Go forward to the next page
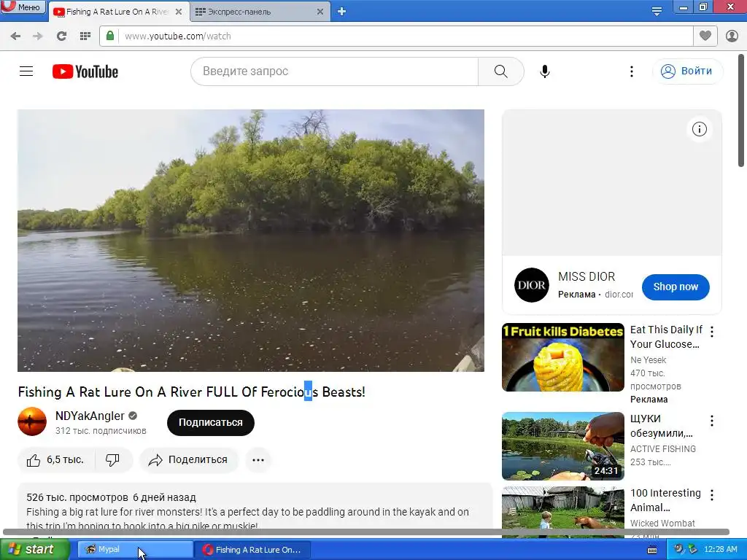Screen dimensions: 747x560 [38, 36]
